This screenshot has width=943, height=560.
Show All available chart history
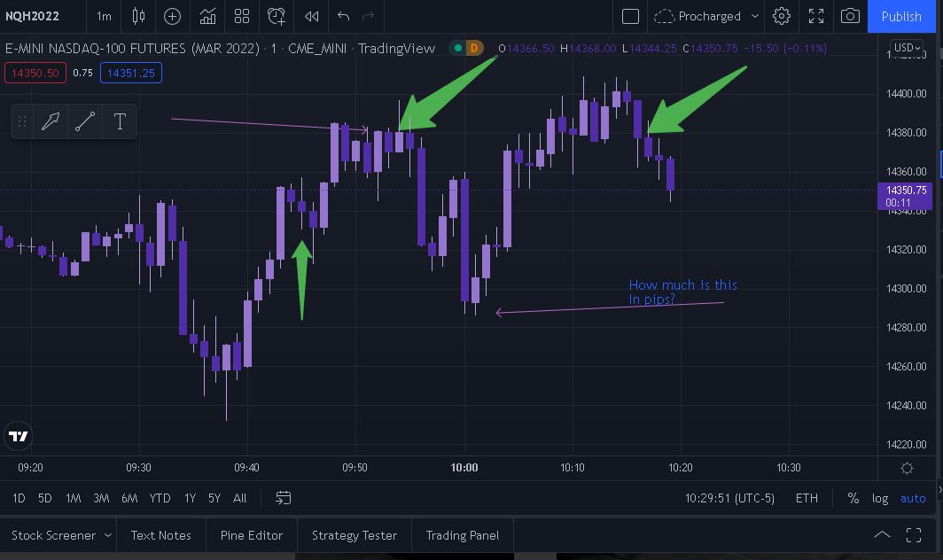(239, 498)
